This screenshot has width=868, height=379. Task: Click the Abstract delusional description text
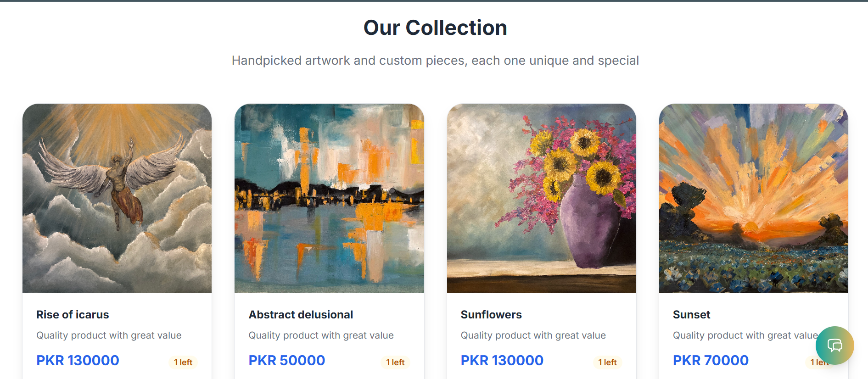321,335
